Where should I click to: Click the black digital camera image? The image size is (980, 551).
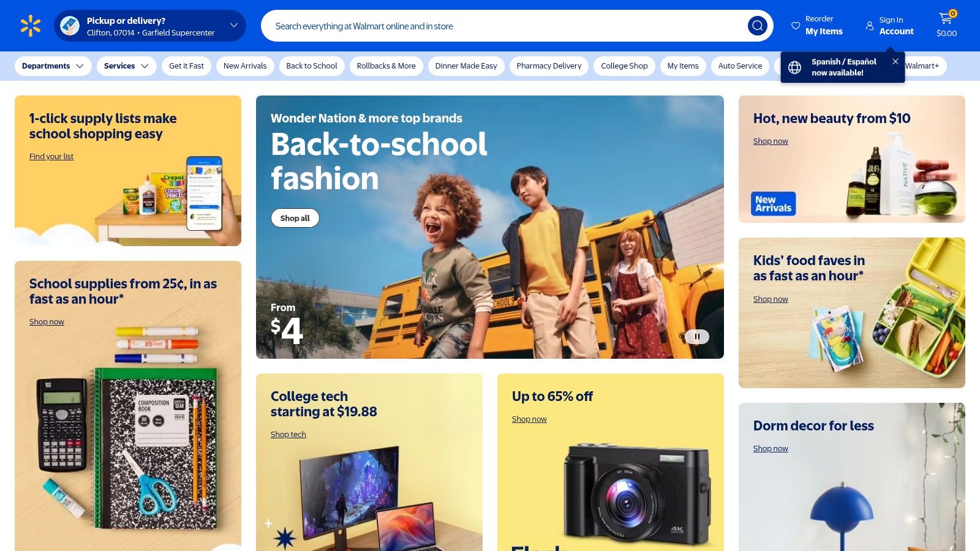(637, 493)
